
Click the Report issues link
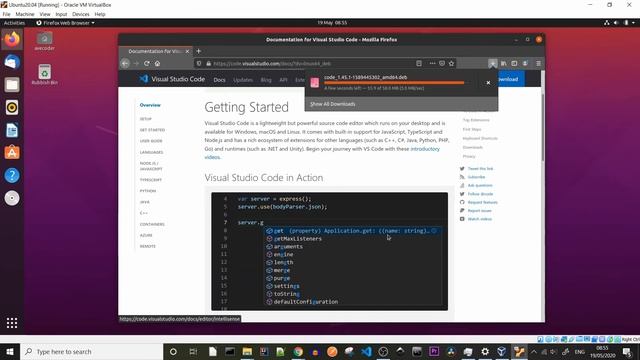(479, 211)
